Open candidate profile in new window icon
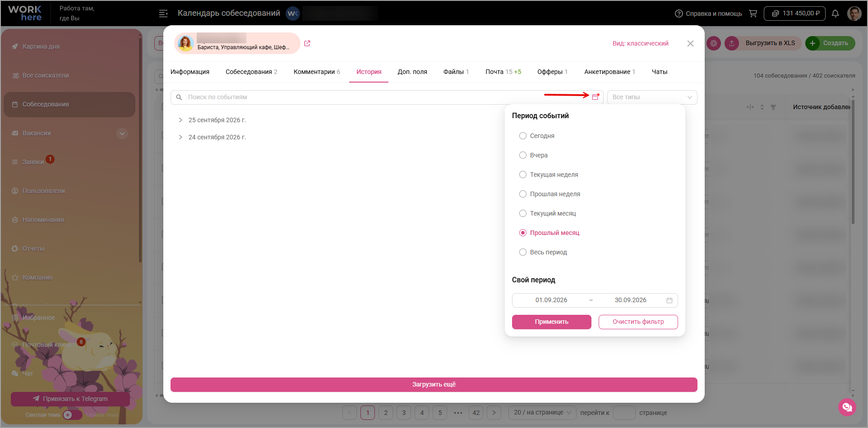This screenshot has width=868, height=428. point(307,43)
